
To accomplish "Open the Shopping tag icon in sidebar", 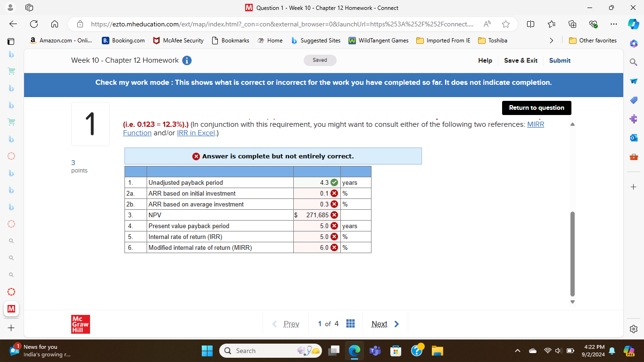I will click(634, 100).
